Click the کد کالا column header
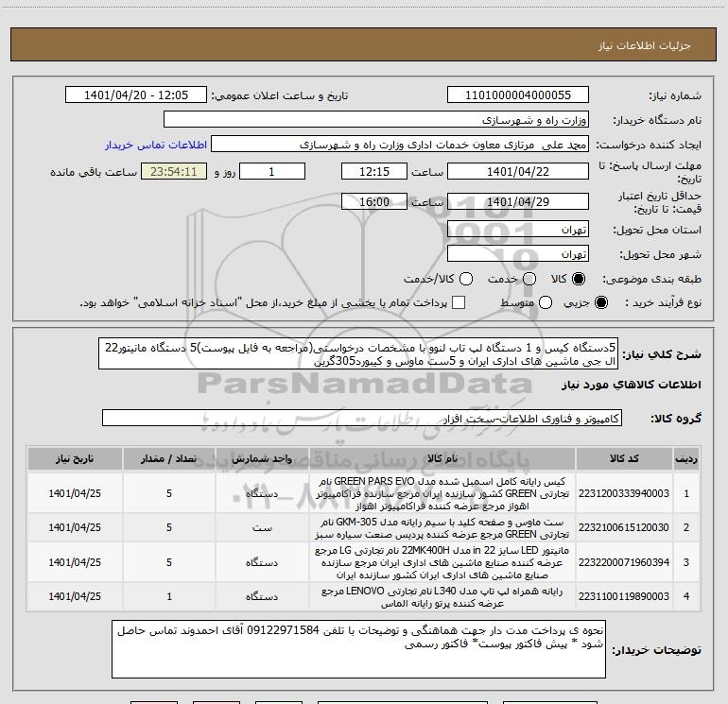728x704 pixels. coord(624,458)
